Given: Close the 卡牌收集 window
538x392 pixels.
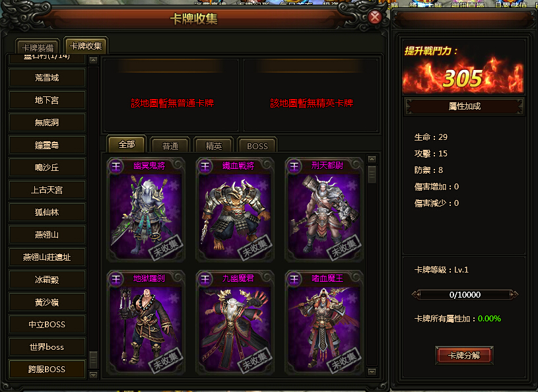Looking at the screenshot, I should click(x=375, y=16).
